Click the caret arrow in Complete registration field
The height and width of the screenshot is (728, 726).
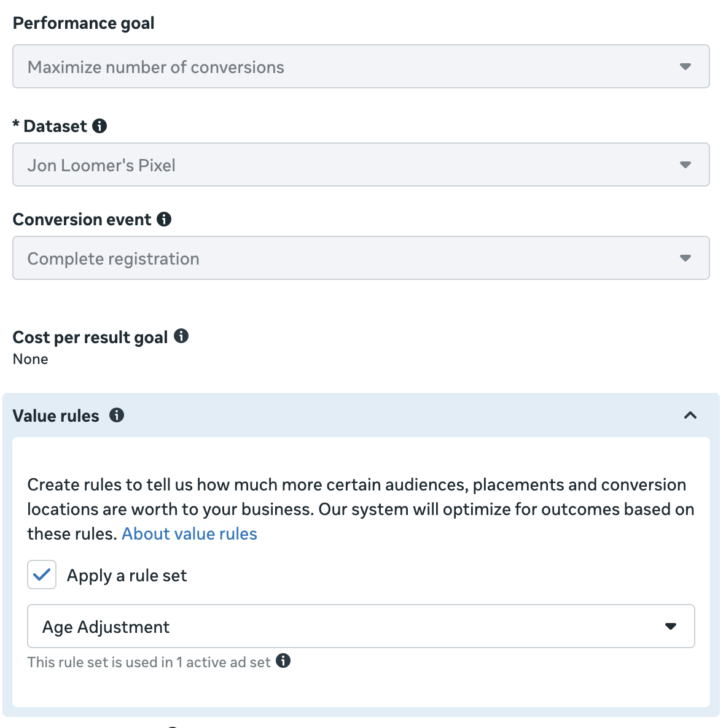685,258
